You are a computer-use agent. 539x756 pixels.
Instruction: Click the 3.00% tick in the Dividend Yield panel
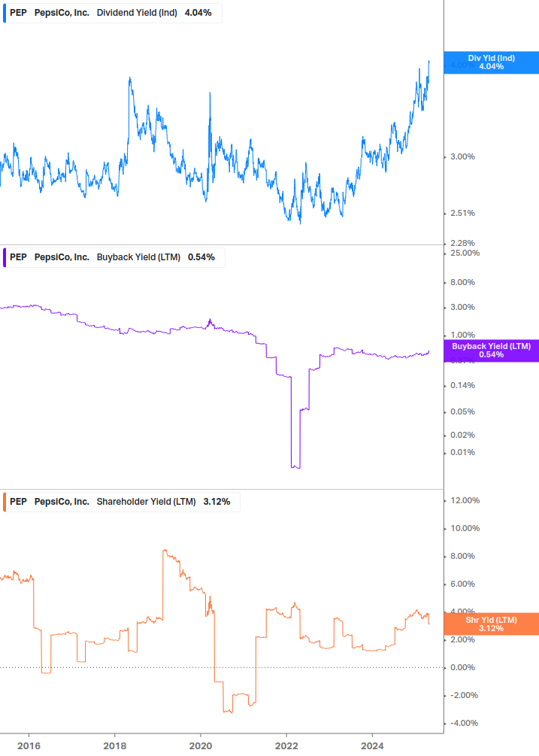pos(462,157)
